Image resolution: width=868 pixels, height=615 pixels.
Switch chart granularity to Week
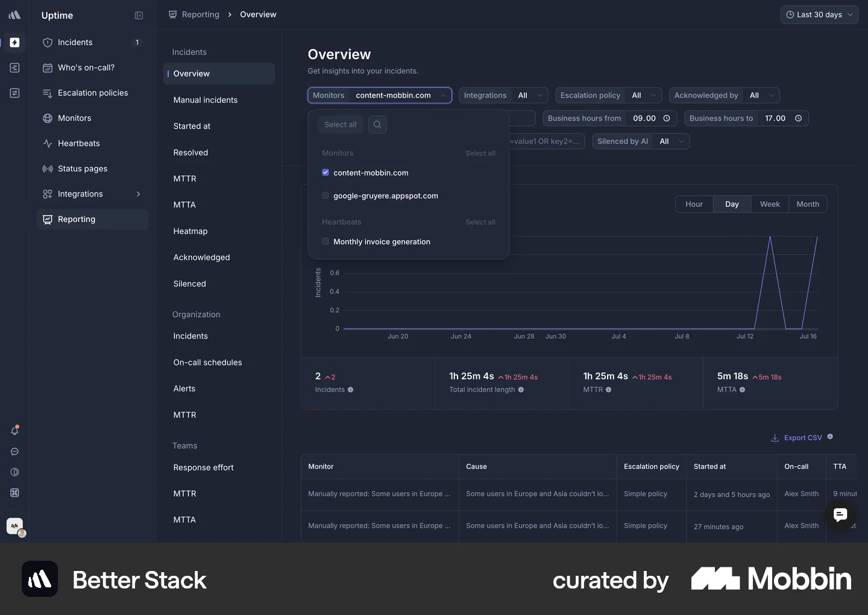770,204
